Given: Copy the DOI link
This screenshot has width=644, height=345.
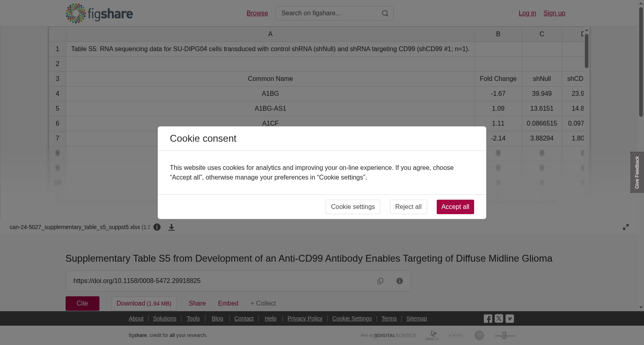Looking at the screenshot, I should [380, 281].
